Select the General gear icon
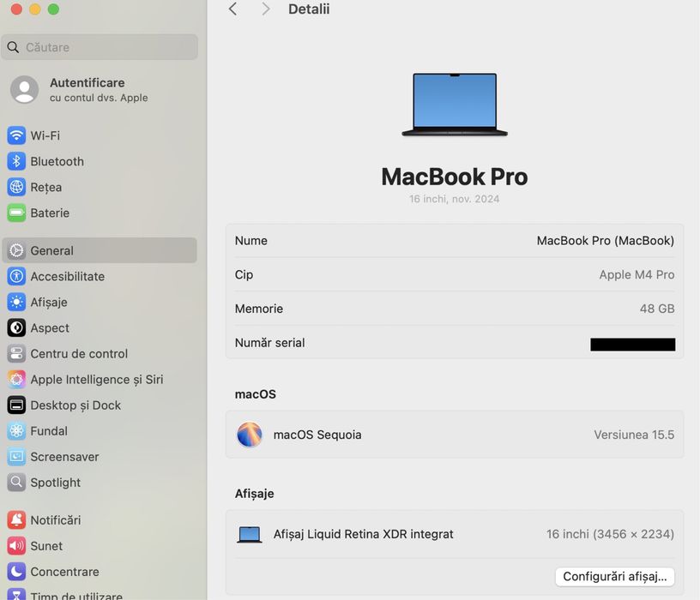Image resolution: width=700 pixels, height=600 pixels. pyautogui.click(x=16, y=250)
